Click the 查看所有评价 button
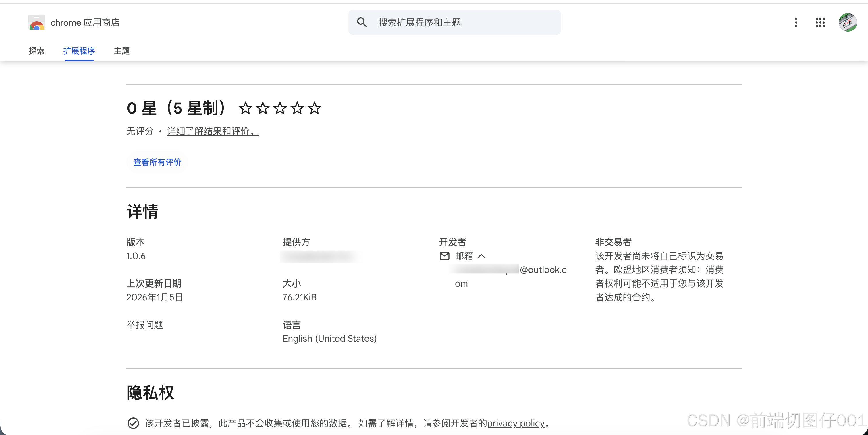The height and width of the screenshot is (435, 868). [x=157, y=162]
